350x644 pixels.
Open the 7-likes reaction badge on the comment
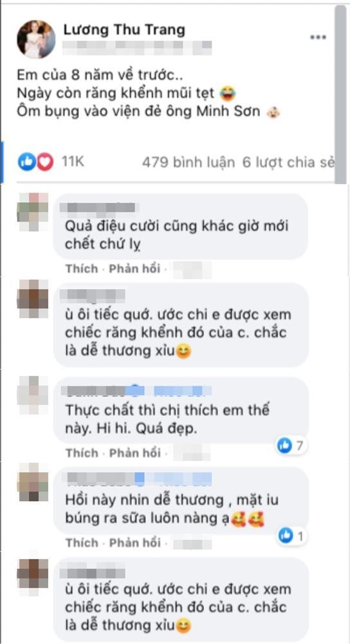click(x=291, y=446)
